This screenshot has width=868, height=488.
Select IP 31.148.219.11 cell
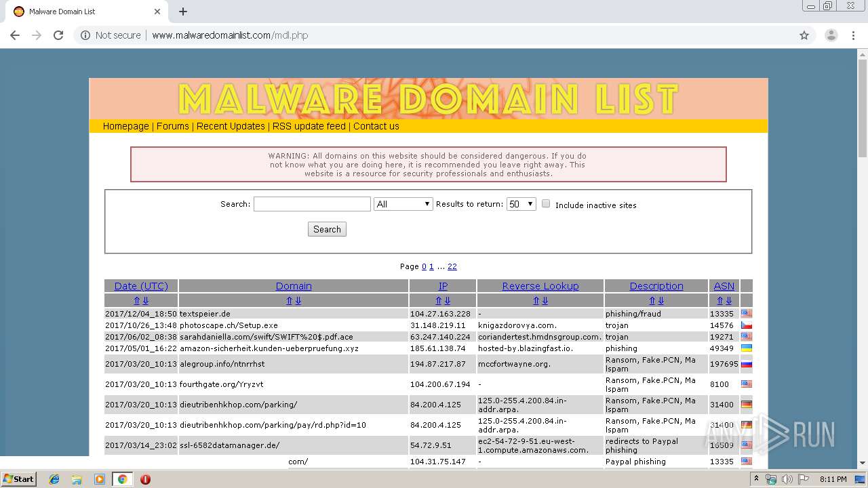pos(443,325)
